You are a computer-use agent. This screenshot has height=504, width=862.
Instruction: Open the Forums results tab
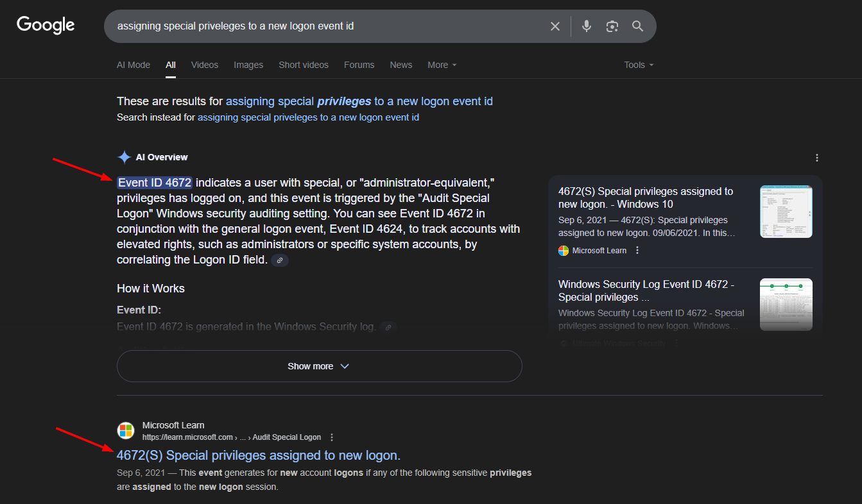[359, 65]
